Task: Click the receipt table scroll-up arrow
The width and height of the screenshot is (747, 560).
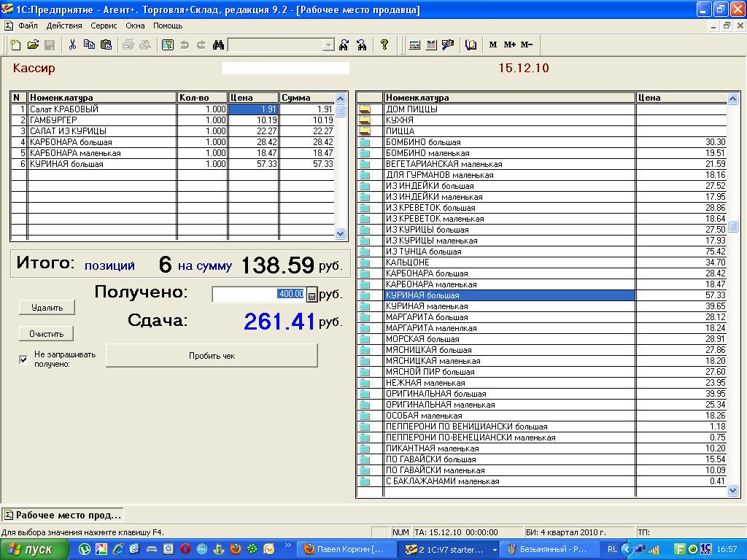Action: [x=340, y=98]
